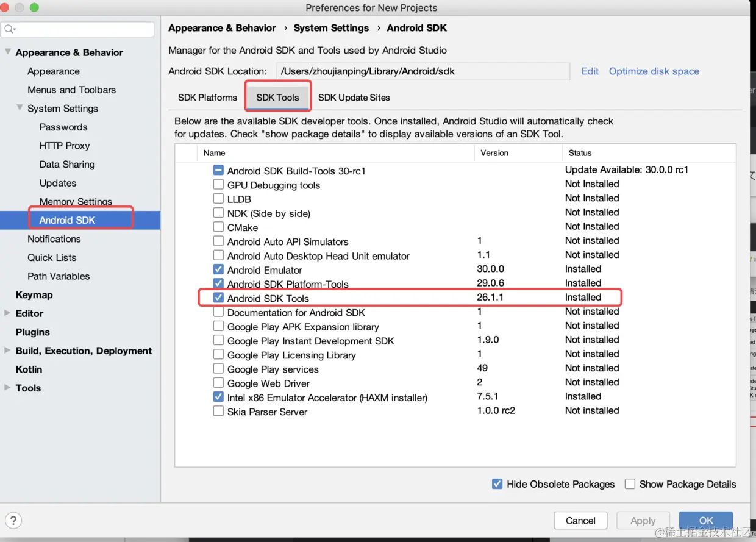Check the CMake checkbox

[218, 227]
